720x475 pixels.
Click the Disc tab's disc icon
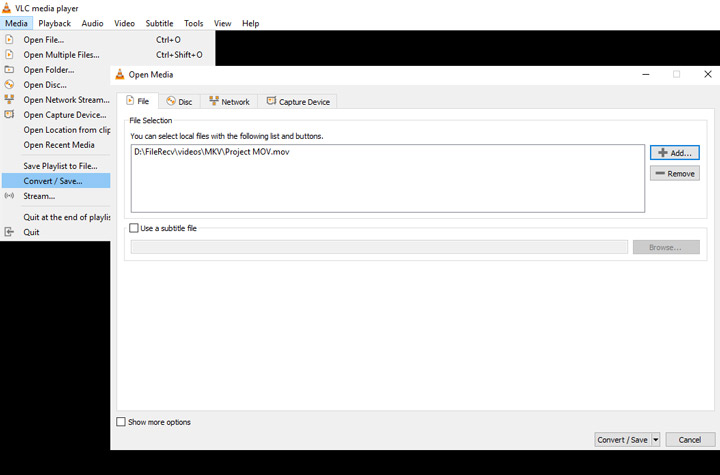point(171,101)
